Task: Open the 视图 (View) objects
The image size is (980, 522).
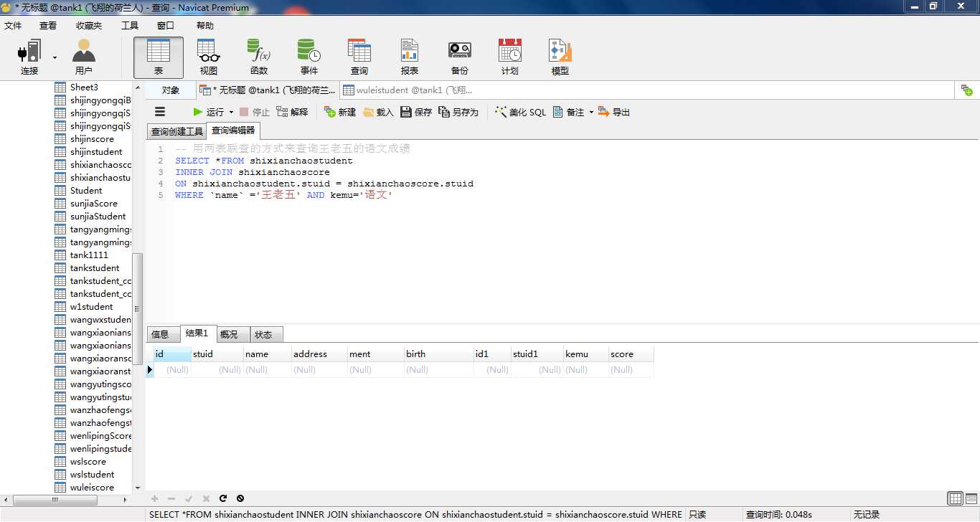Action: (209, 57)
